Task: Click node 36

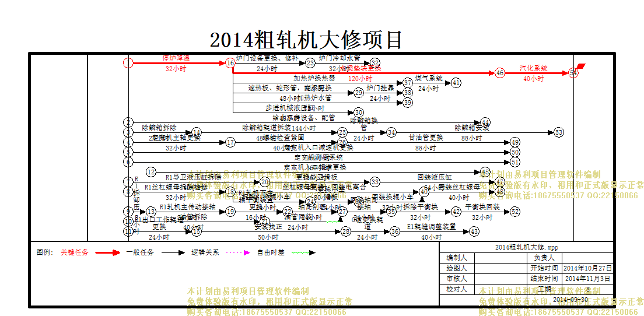Action: click(x=395, y=232)
